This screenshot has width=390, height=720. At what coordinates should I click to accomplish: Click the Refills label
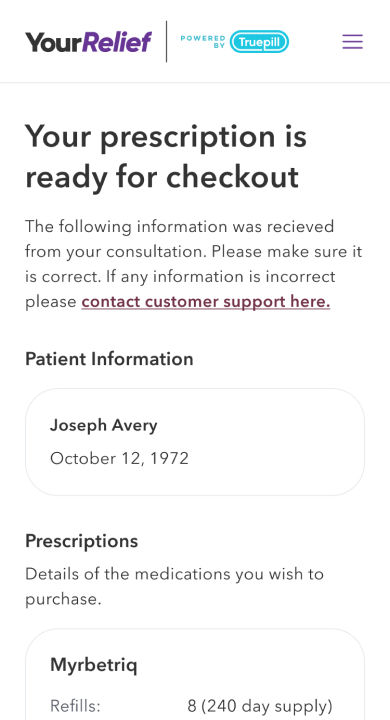(75, 705)
